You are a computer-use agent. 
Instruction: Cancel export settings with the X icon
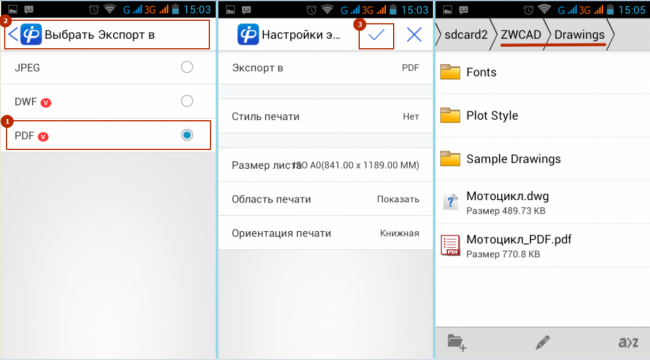tap(414, 35)
